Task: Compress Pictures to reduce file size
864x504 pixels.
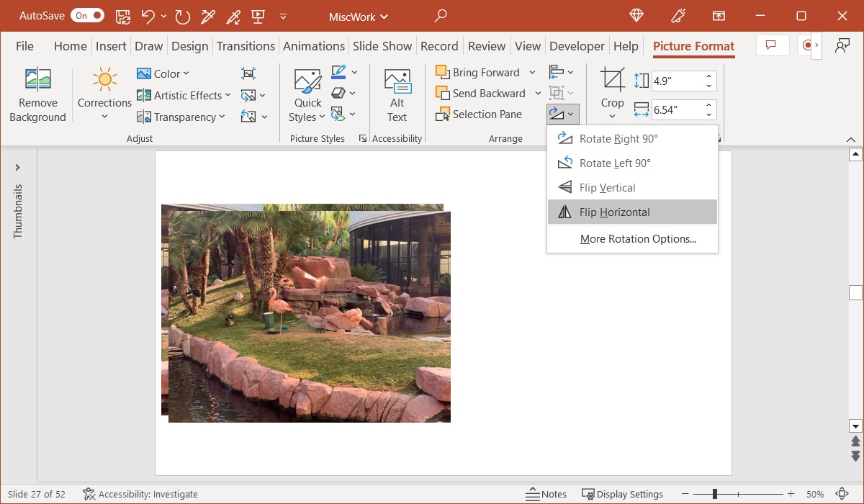Action: pos(248,73)
